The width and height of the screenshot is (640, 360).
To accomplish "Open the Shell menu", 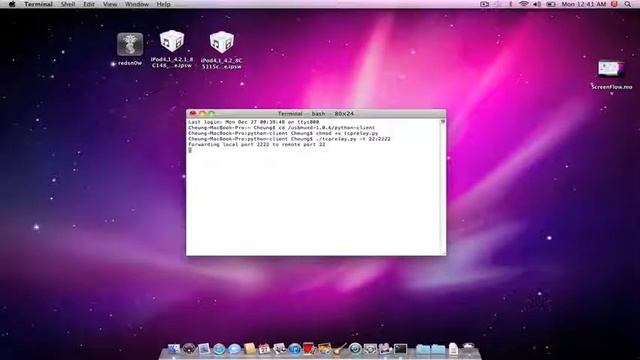I will (68, 4).
